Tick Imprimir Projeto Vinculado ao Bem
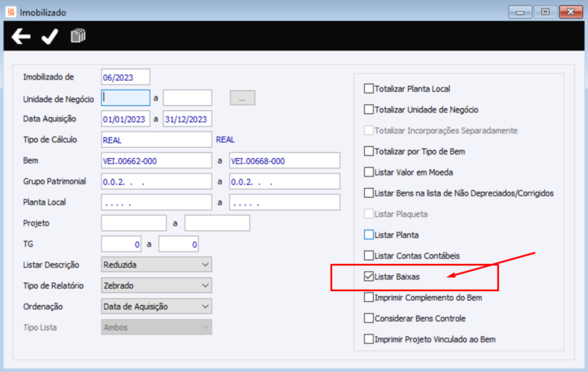The width and height of the screenshot is (588, 372). 369,339
